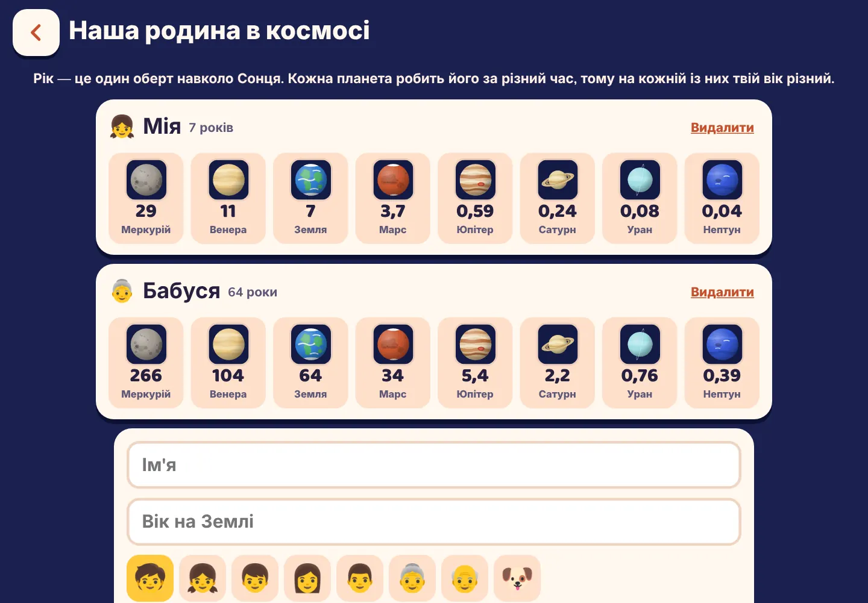Click the value 266 under Бабуся's Меркурій
868x603 pixels.
(146, 375)
